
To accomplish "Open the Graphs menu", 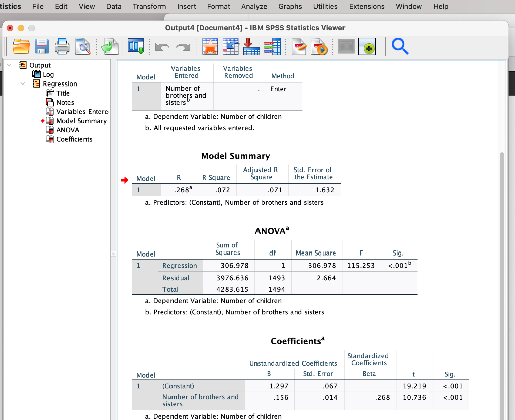I will point(290,6).
